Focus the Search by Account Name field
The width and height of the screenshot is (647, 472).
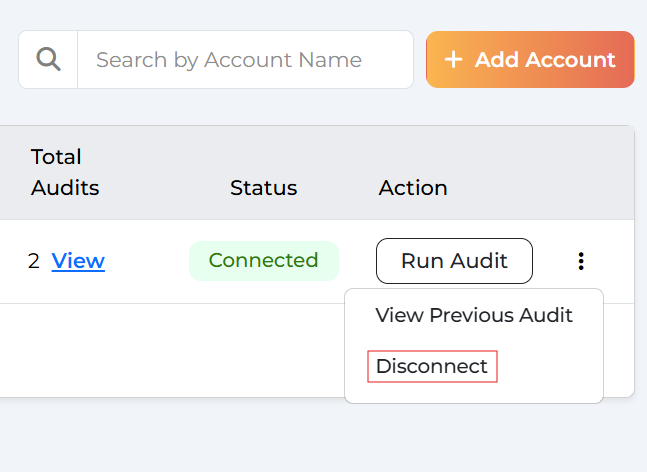click(246, 59)
